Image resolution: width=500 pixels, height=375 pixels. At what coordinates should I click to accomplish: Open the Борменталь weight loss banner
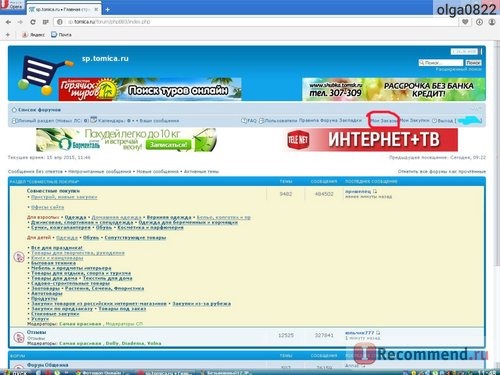126,140
